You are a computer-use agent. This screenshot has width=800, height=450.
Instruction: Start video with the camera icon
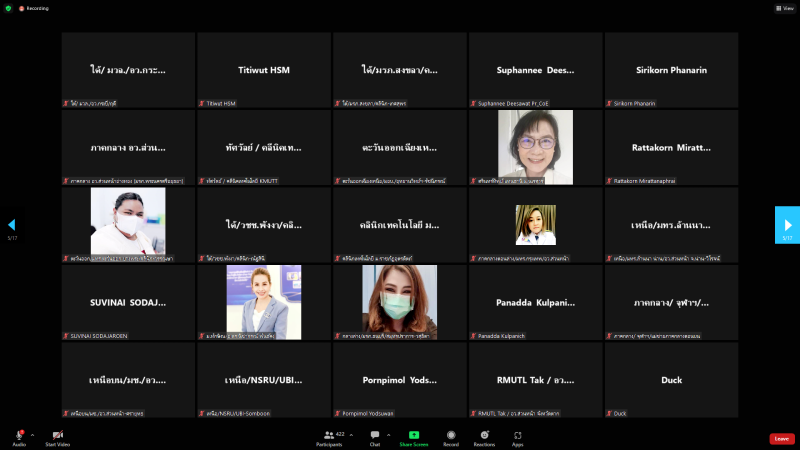[57, 435]
